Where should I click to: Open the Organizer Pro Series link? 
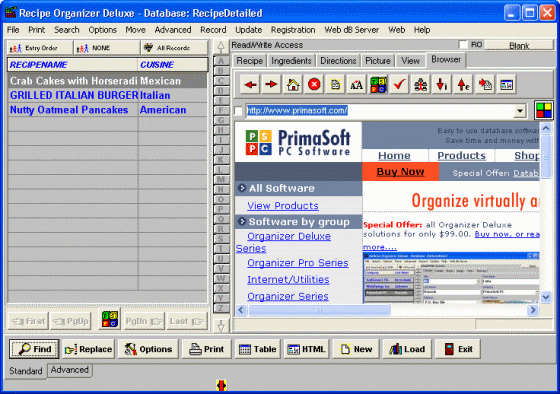coord(298,263)
